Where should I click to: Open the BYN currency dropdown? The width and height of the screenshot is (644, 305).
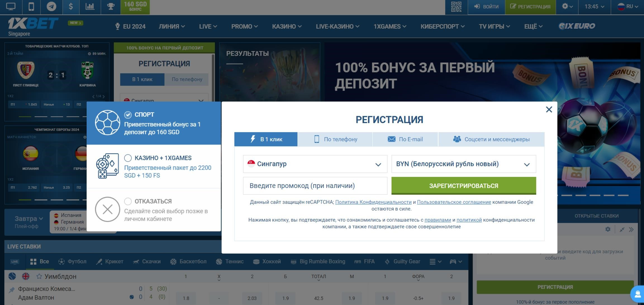(464, 164)
